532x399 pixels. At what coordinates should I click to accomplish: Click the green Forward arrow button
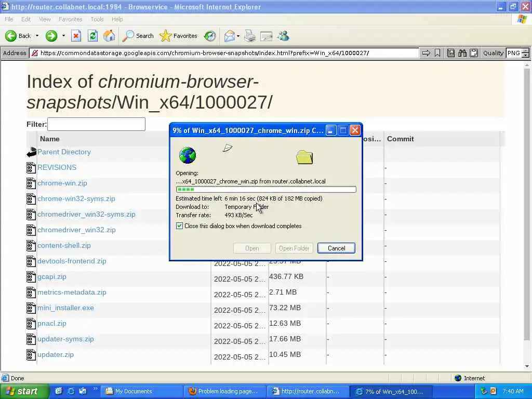(51, 36)
